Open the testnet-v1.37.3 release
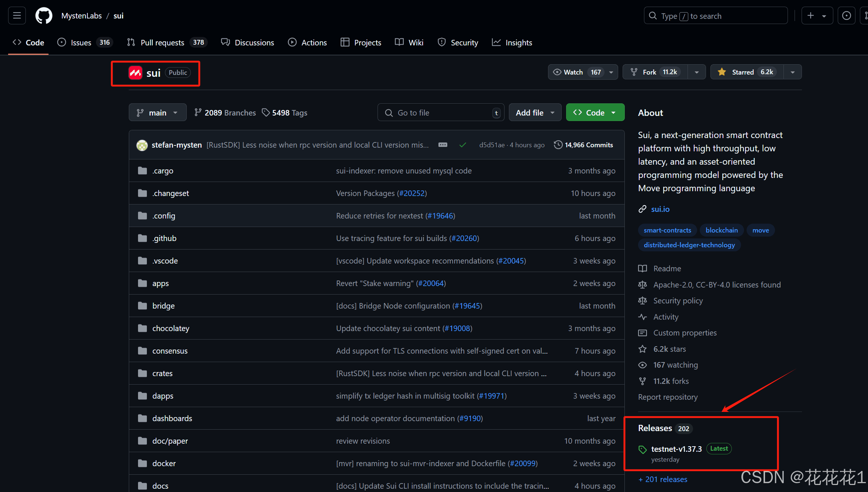 [676, 449]
